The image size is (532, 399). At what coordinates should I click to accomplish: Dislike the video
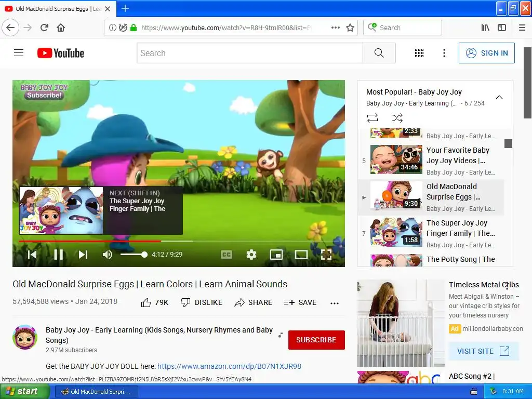click(202, 302)
